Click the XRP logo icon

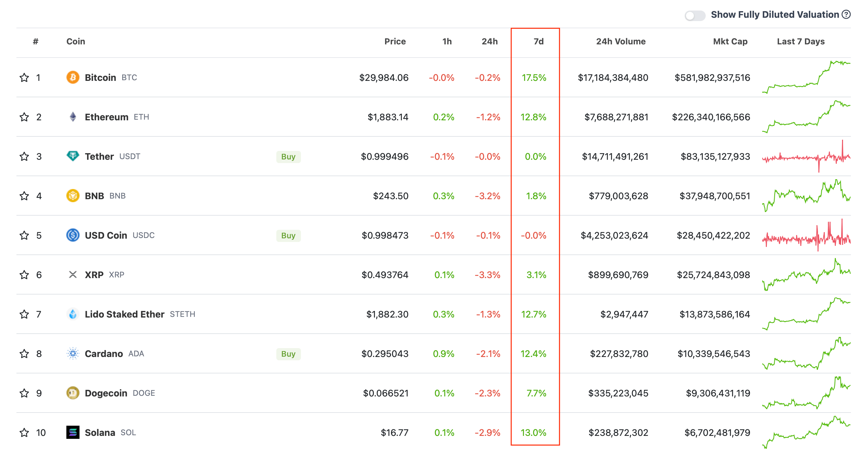(73, 275)
